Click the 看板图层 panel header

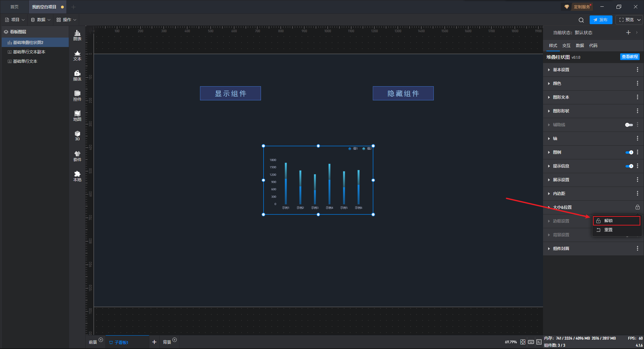[35, 32]
